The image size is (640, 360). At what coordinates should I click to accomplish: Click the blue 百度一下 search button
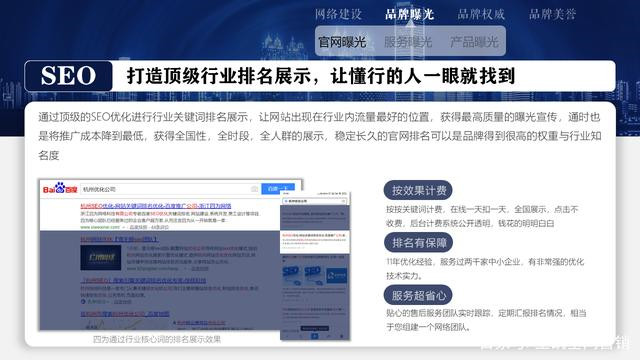click(x=278, y=189)
